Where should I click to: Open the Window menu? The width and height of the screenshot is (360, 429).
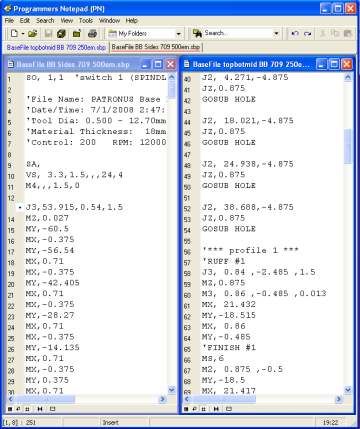pyautogui.click(x=109, y=21)
